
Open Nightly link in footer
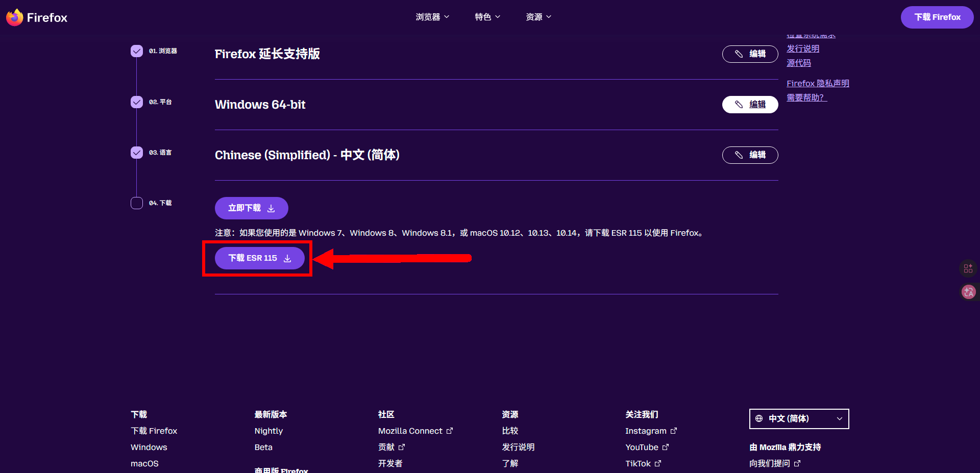(x=268, y=431)
